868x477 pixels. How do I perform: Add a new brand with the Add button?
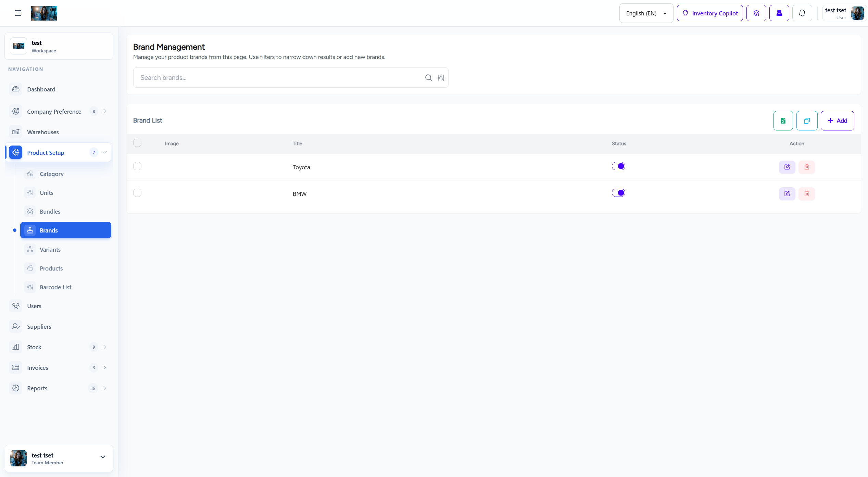click(x=838, y=121)
